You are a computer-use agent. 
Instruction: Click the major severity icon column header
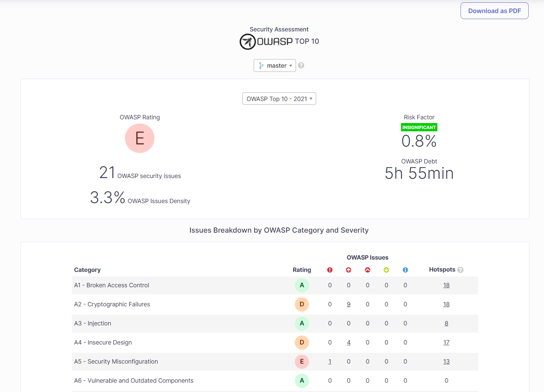click(367, 270)
